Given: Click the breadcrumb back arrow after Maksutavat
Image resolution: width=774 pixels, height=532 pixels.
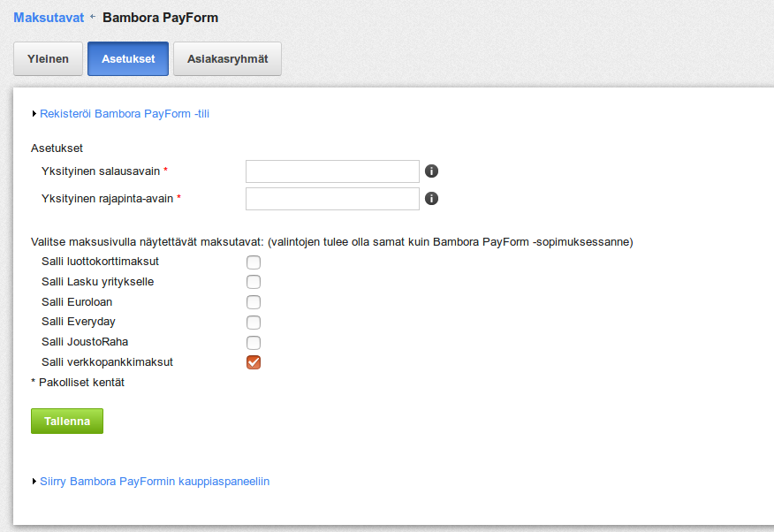Looking at the screenshot, I should tap(93, 17).
